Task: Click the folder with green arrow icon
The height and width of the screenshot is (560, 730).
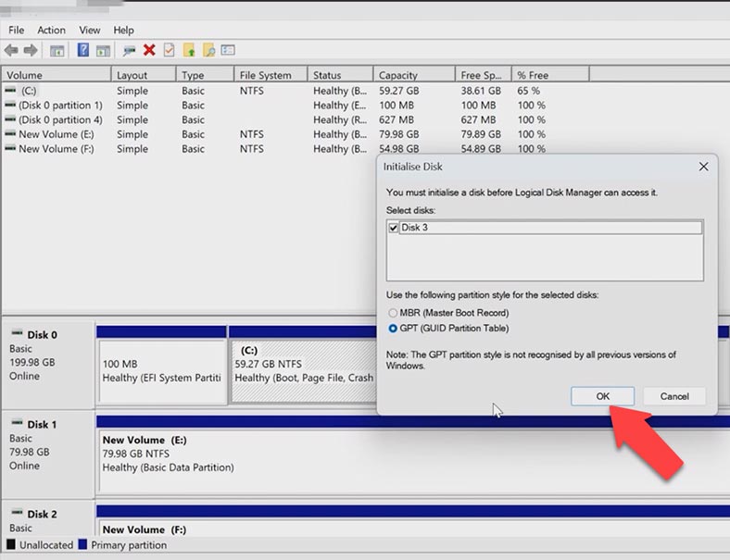Action: [x=189, y=50]
